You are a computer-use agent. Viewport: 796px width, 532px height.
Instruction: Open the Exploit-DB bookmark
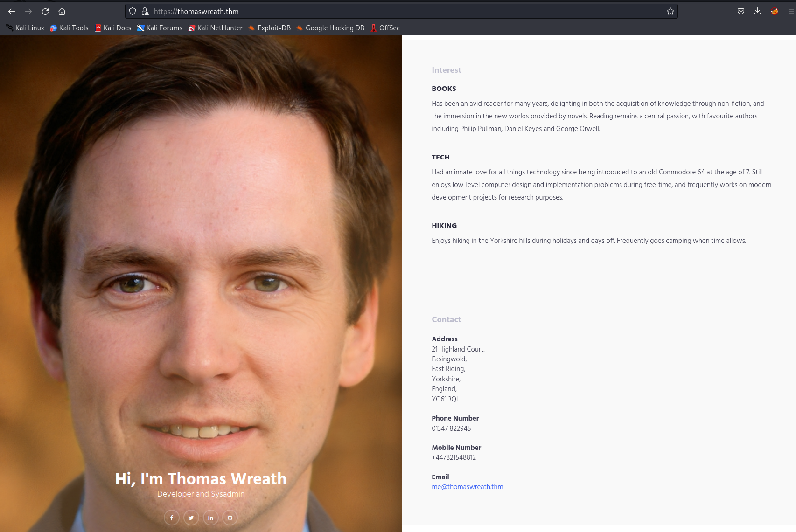click(x=269, y=28)
